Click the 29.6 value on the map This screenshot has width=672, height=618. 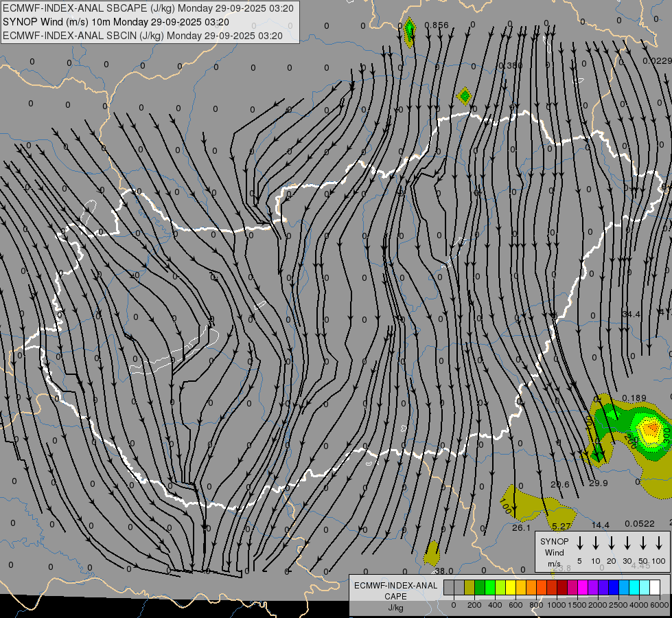click(x=560, y=485)
